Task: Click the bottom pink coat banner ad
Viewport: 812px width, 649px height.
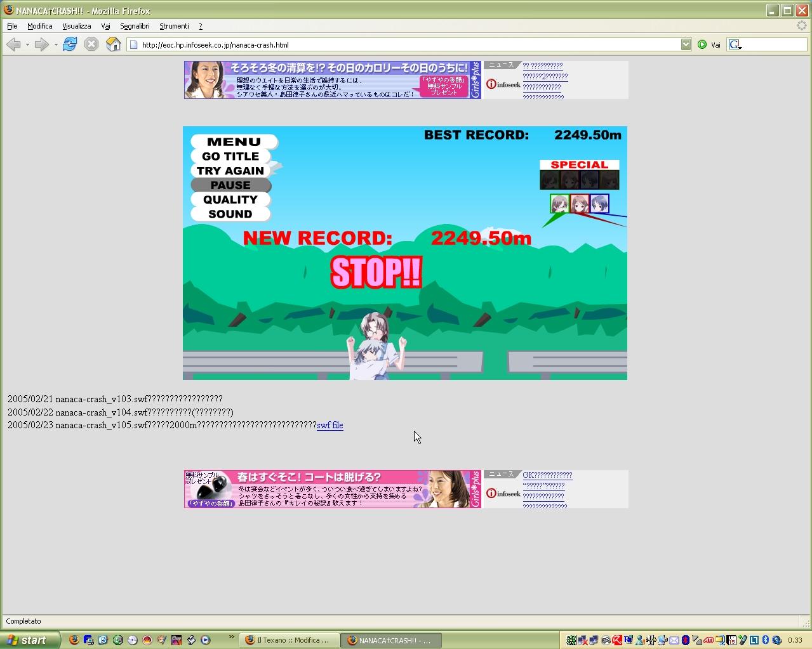Action: 333,489
